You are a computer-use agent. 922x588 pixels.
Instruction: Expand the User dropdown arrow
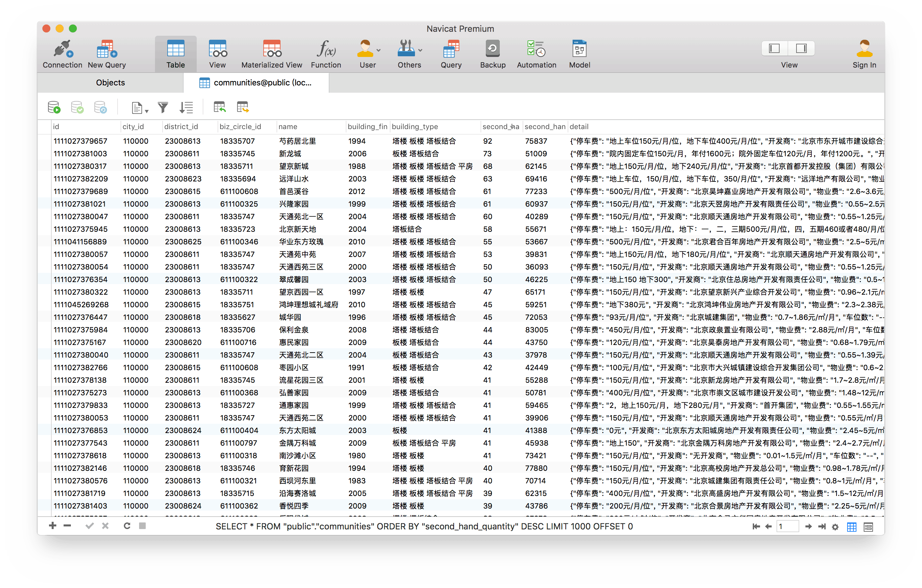tap(379, 50)
